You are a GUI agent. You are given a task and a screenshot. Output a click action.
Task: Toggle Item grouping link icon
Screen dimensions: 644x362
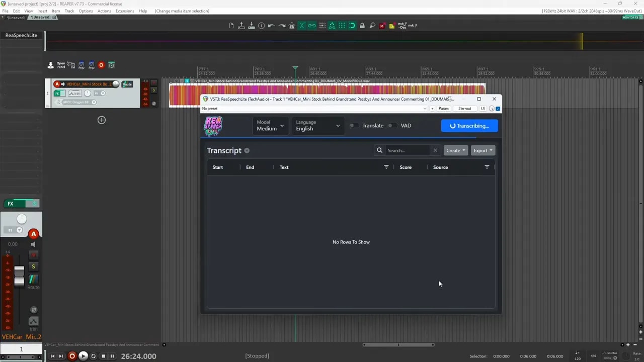point(312,26)
